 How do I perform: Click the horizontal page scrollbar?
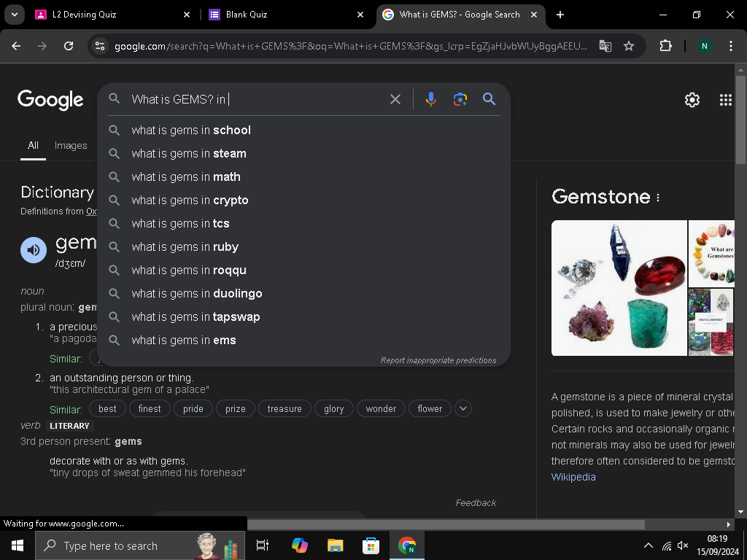(x=446, y=524)
